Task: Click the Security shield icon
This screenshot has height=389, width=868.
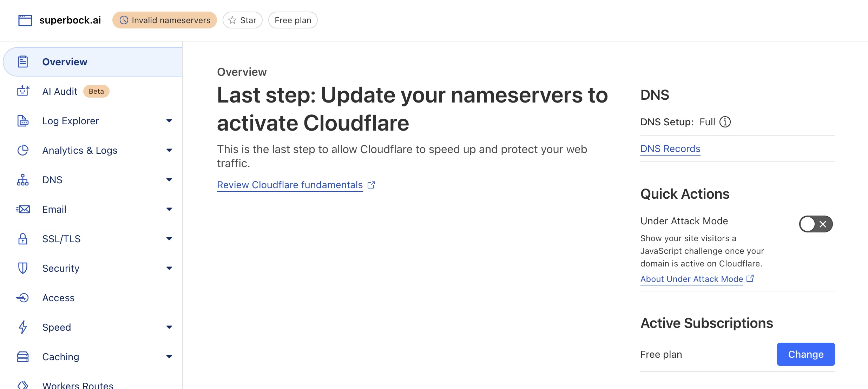Action: pyautogui.click(x=23, y=268)
